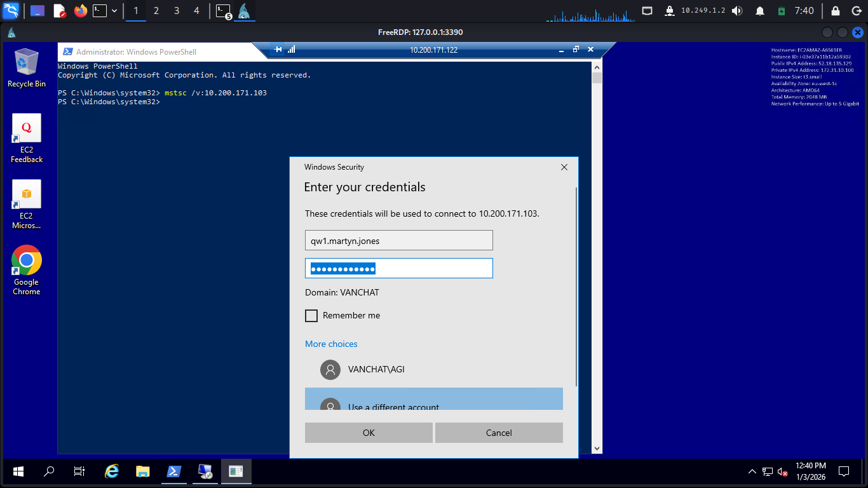Click PowerShell icon in Windows taskbar
This screenshot has width=868, height=488.
pos(173,471)
